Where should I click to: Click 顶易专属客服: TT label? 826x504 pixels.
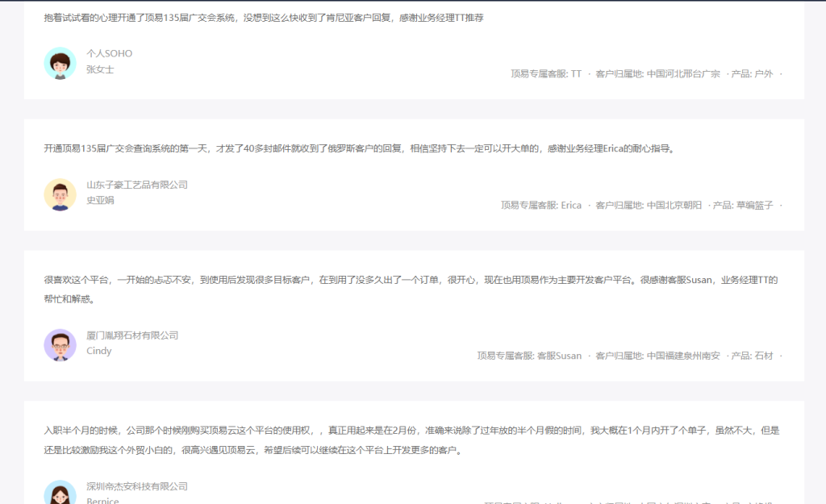point(545,73)
